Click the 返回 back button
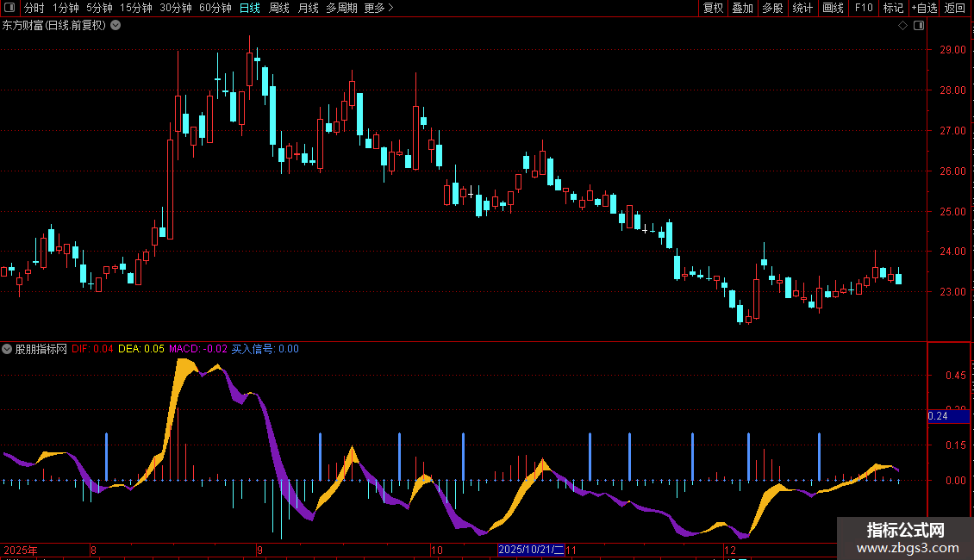This screenshot has height=560, width=974. pyautogui.click(x=955, y=8)
